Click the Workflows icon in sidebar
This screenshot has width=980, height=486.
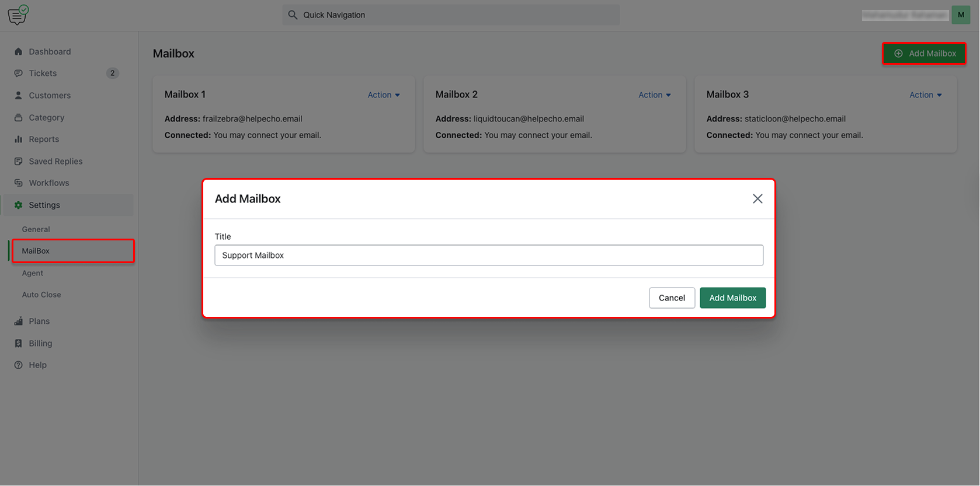click(x=18, y=183)
